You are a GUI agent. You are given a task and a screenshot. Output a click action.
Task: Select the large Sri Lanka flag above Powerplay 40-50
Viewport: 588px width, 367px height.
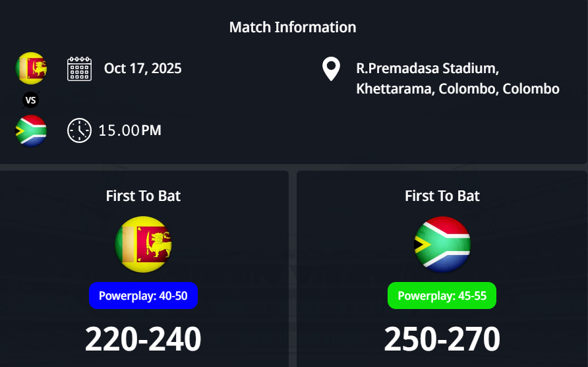pos(143,244)
